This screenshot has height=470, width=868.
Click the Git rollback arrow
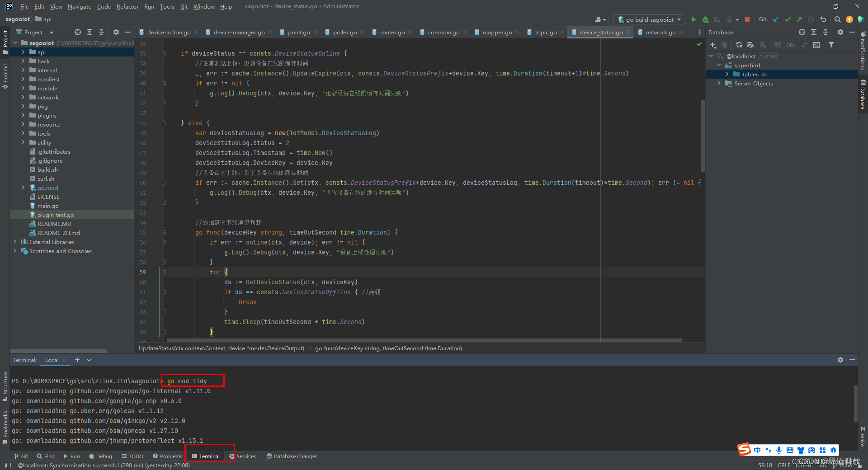click(823, 19)
